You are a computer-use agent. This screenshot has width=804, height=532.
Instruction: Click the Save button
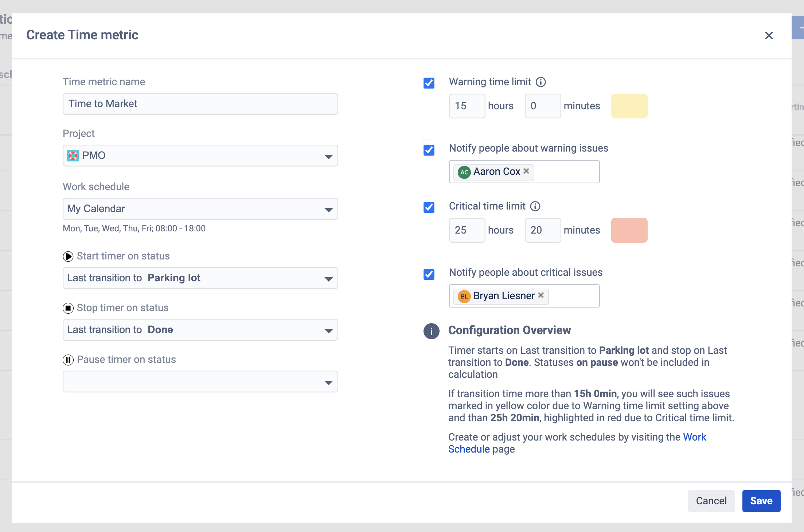tap(761, 501)
